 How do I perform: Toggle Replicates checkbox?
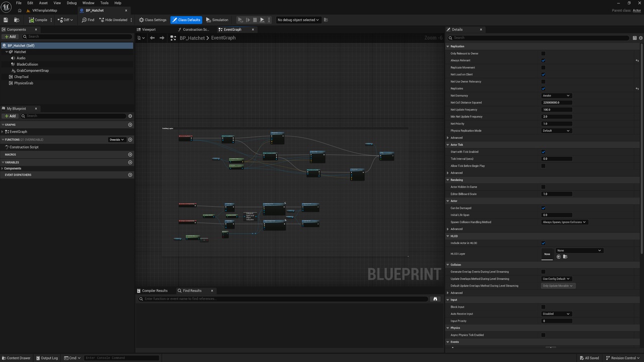point(543,88)
